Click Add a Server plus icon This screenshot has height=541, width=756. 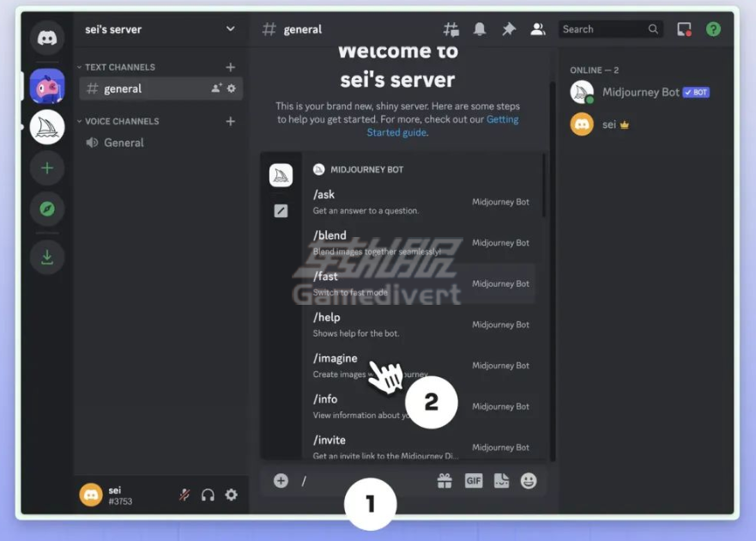coord(47,167)
